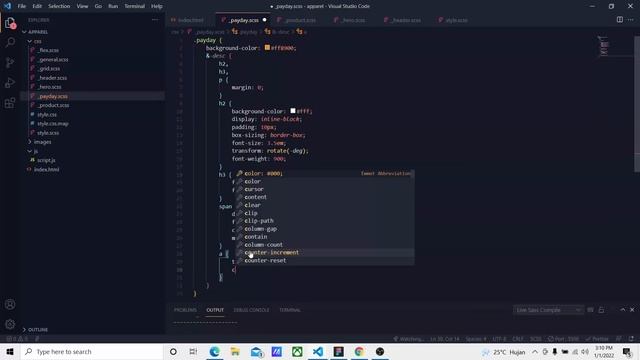This screenshot has width=640, height=360.
Task: Open editor more actions ellipsis
Action: (631, 20)
